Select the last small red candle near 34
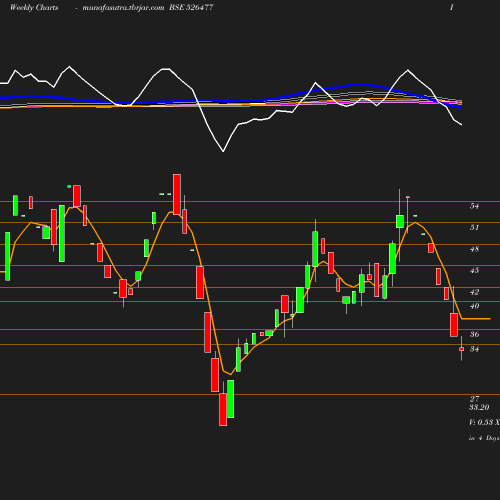 coord(462,349)
